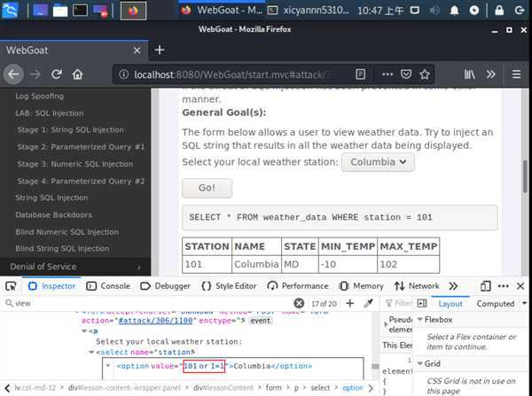Image resolution: width=532 pixels, height=396 pixels.
Task: Create a new node with plus
Action: point(350,303)
